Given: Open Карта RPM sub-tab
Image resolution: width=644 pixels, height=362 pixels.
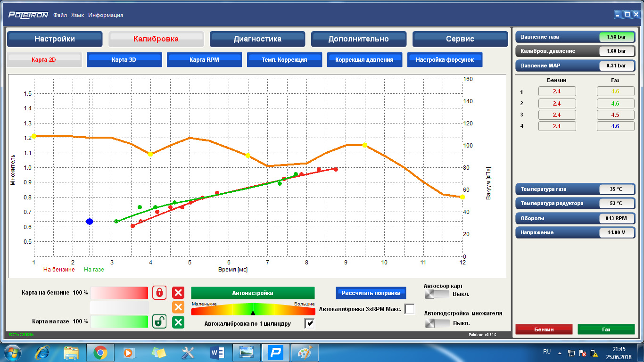Looking at the screenshot, I should [204, 60].
